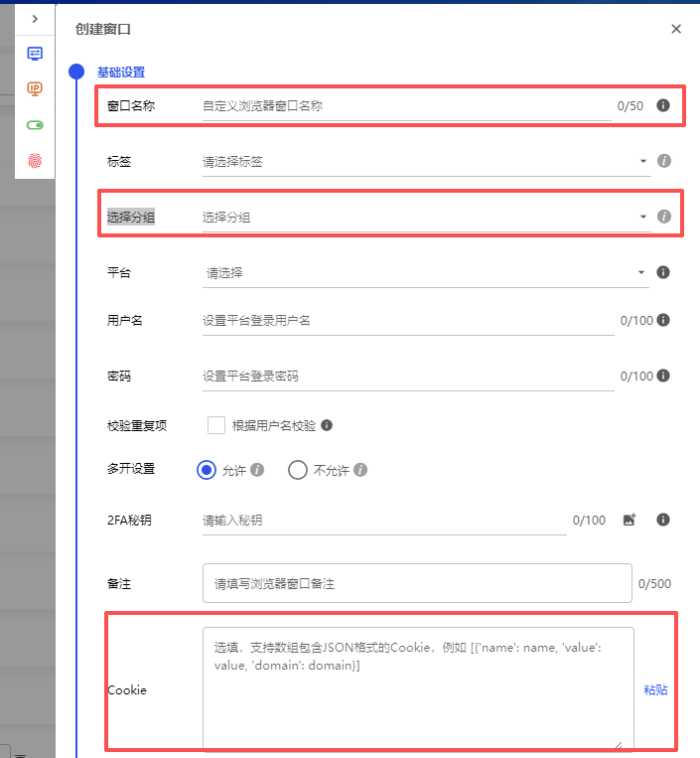Check the 根据用户名校验 checkbox
The height and width of the screenshot is (758, 700).
215,425
